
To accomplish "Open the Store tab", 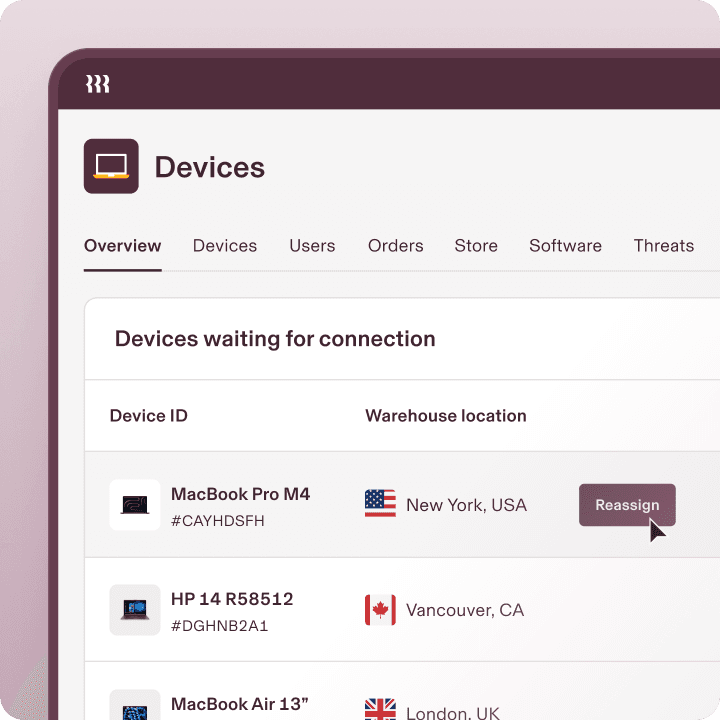I will (x=476, y=246).
